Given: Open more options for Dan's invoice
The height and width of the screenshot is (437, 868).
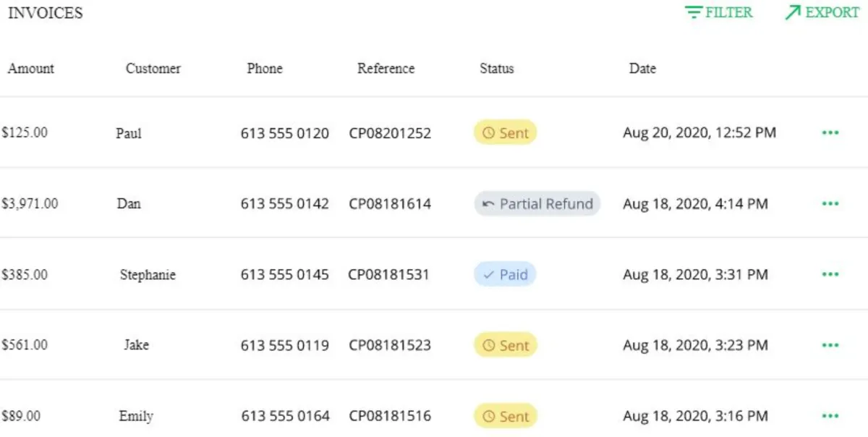Looking at the screenshot, I should (x=830, y=204).
